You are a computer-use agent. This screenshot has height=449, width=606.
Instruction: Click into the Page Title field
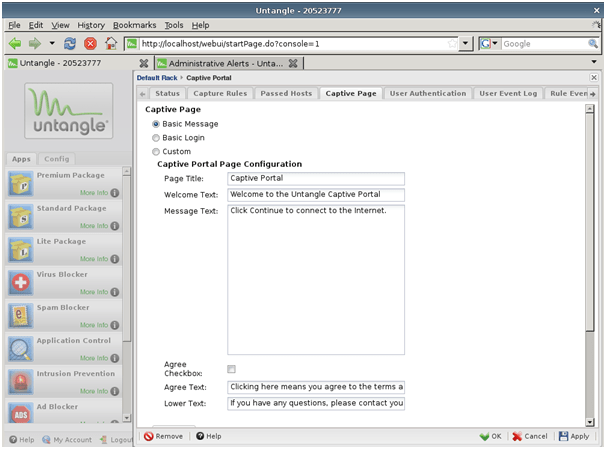(x=315, y=179)
